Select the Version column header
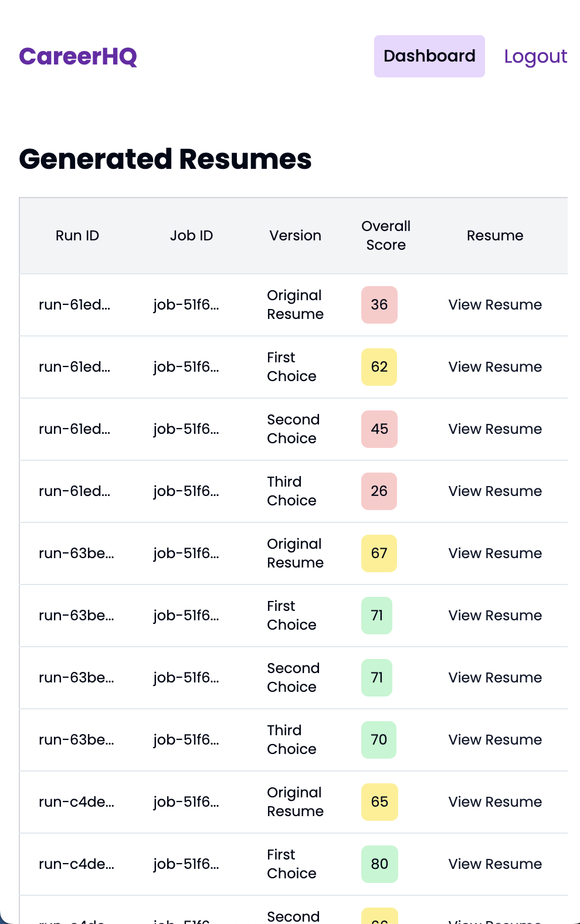580x924 pixels. coord(295,236)
